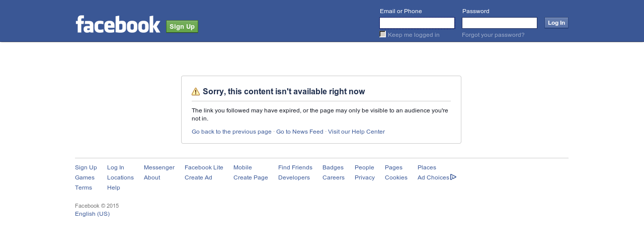Open the Facebook Lite link
The width and height of the screenshot is (644, 242).
tap(204, 167)
